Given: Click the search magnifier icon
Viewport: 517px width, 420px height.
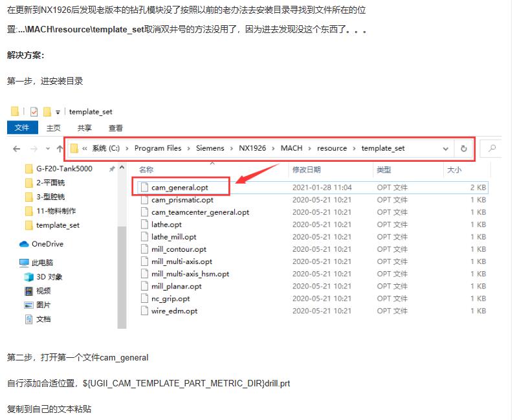Looking at the screenshot, I should pyautogui.click(x=492, y=148).
